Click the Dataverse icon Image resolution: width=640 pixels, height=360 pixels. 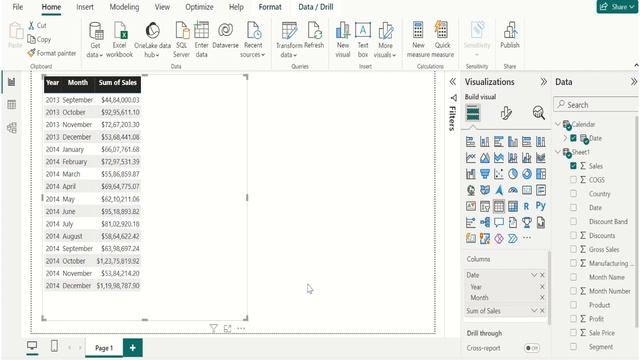(225, 36)
